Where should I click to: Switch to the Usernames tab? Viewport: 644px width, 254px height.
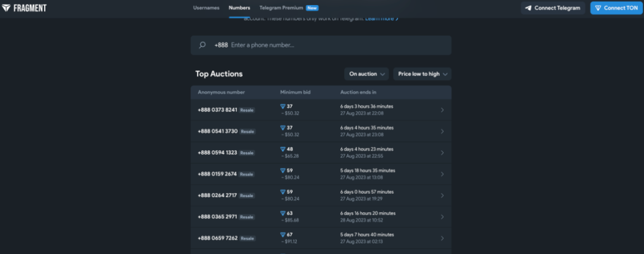(206, 8)
